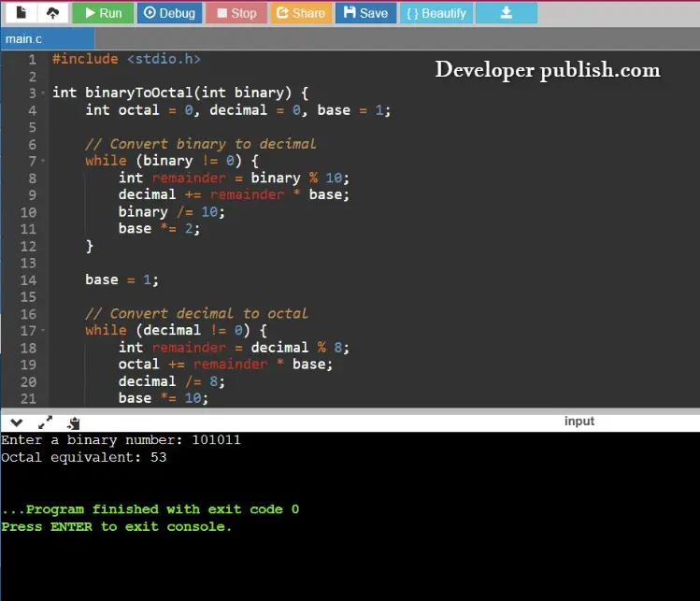This screenshot has width=700, height=601.
Task: Click 'base *= 10;' on line 21
Action: point(163,398)
